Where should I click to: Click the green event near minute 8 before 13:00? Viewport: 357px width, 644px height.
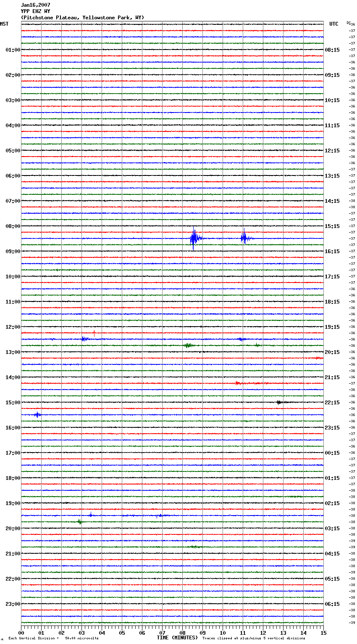pyautogui.click(x=188, y=346)
